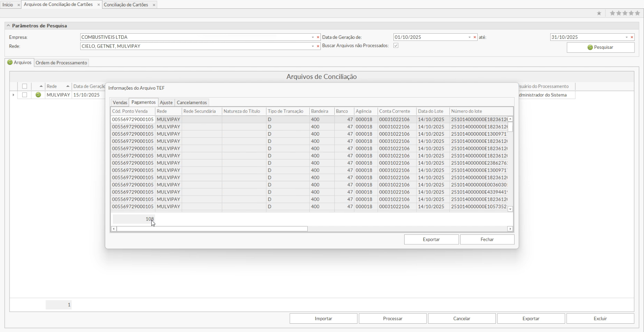Click the Banco column header

tap(344, 111)
